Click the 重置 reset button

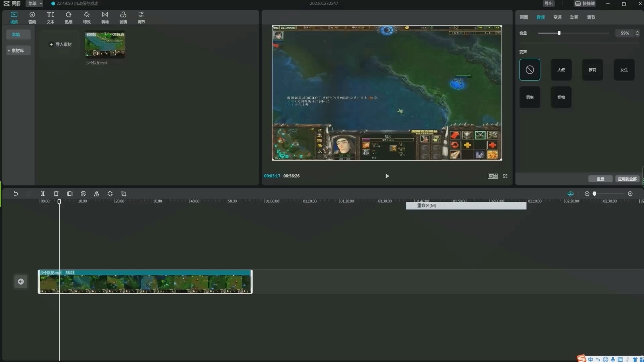[x=600, y=179]
